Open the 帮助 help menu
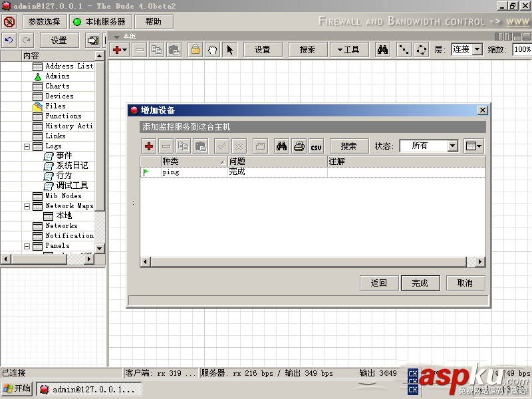Viewport: 532px width, 399px height. 154,22
